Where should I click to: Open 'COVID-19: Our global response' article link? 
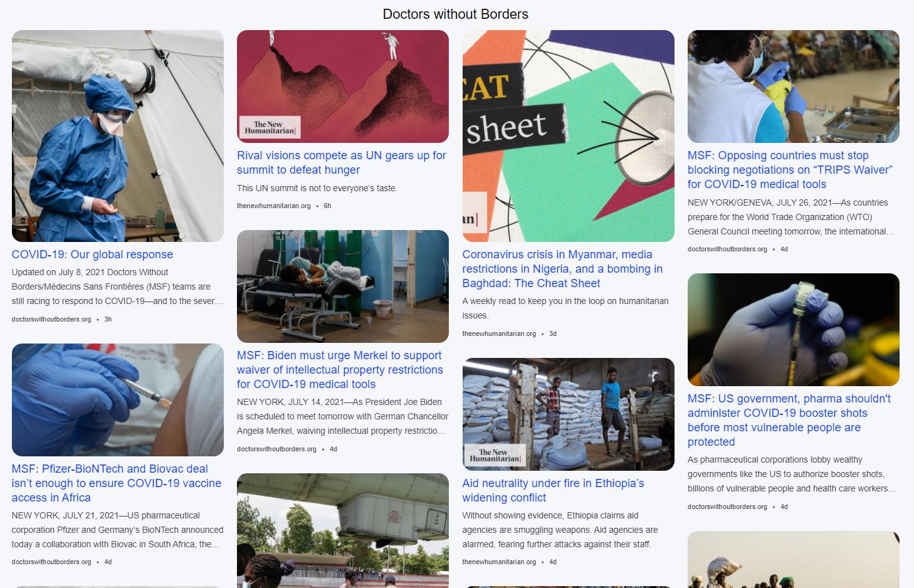[92, 255]
